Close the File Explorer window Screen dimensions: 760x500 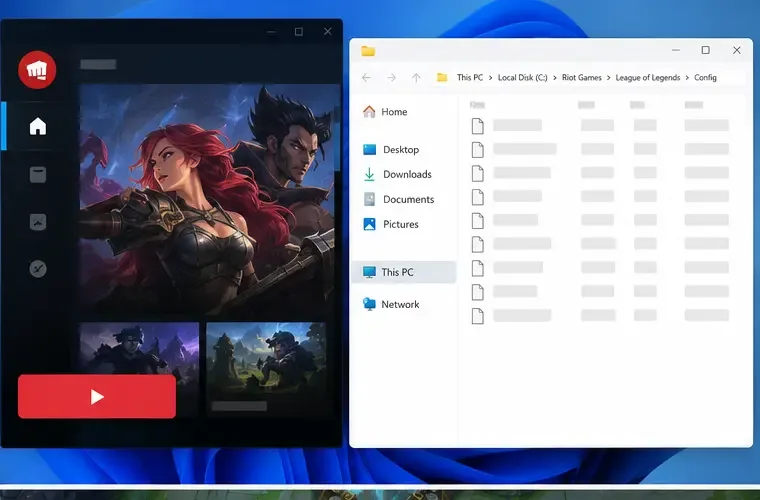pos(737,50)
